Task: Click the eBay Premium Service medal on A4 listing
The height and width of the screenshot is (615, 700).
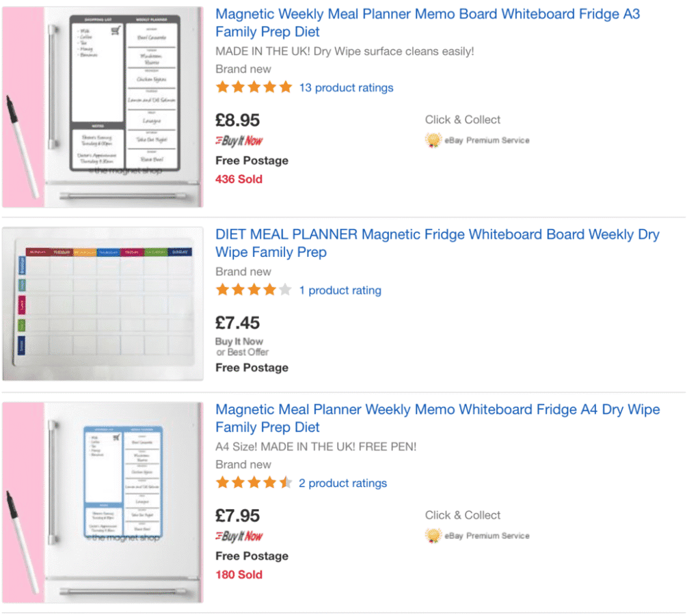Action: click(x=433, y=536)
